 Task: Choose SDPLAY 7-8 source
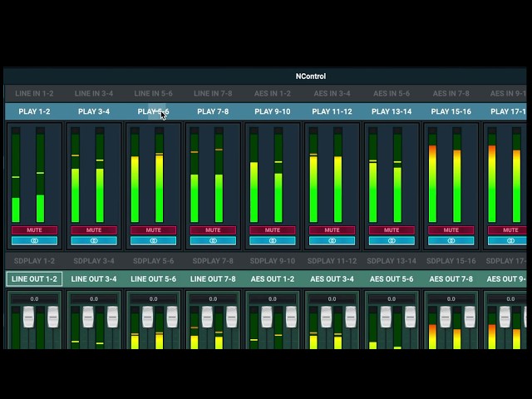(213, 261)
